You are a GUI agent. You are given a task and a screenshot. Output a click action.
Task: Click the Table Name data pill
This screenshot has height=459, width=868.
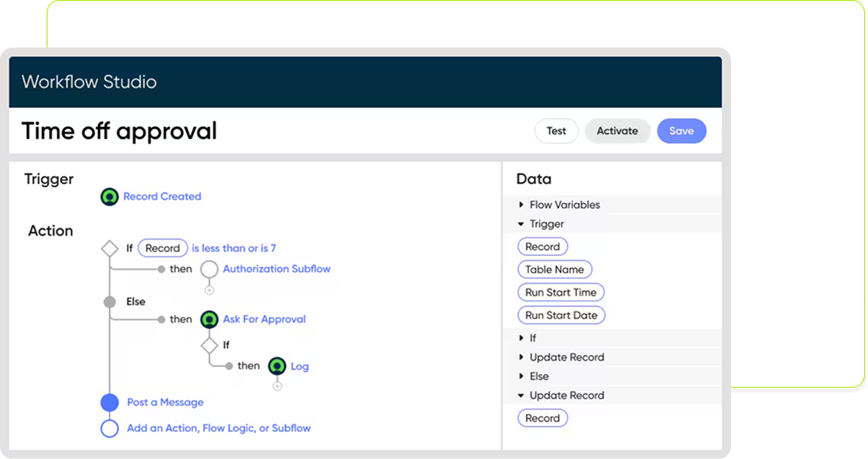pos(554,270)
